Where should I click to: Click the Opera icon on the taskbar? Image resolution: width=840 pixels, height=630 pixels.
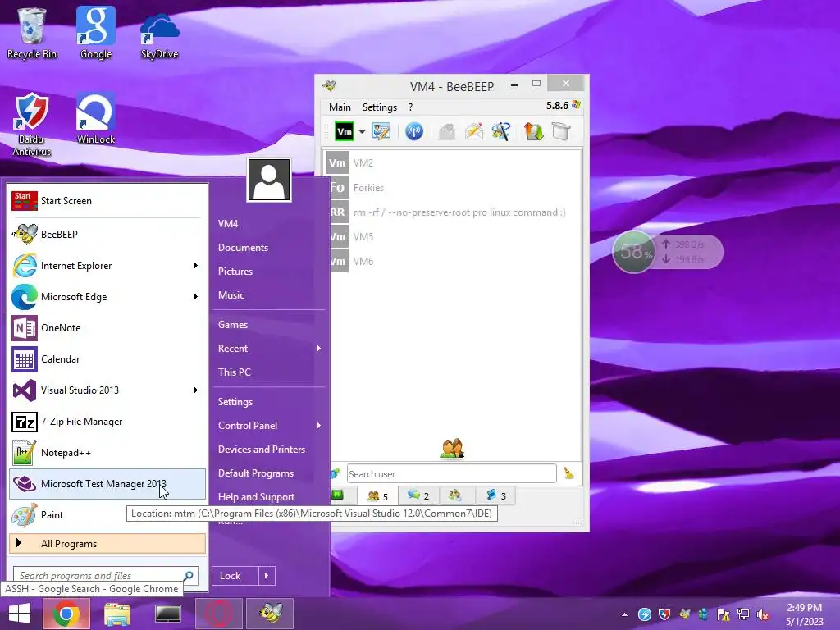218,614
